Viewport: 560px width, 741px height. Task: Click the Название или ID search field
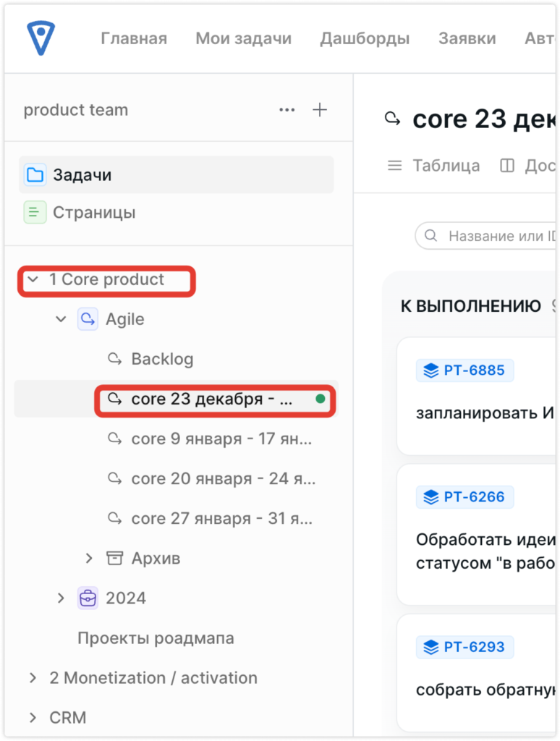tap(499, 236)
